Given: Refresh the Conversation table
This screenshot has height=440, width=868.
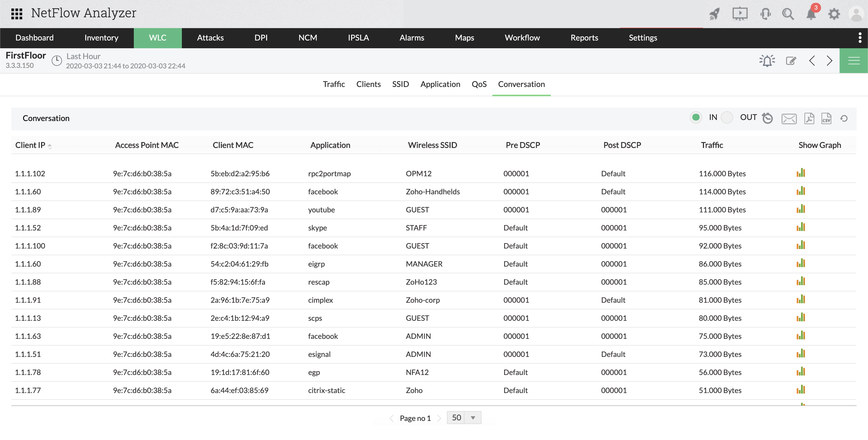Looking at the screenshot, I should click(844, 118).
